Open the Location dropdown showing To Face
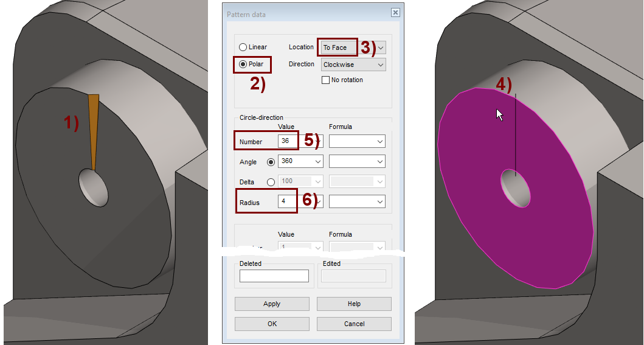The height and width of the screenshot is (345, 644). coord(381,47)
